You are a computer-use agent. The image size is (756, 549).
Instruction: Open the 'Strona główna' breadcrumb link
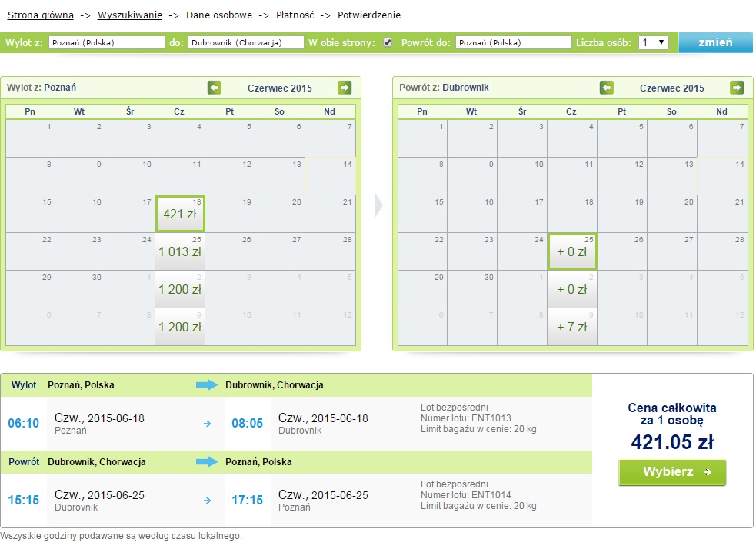coord(41,15)
